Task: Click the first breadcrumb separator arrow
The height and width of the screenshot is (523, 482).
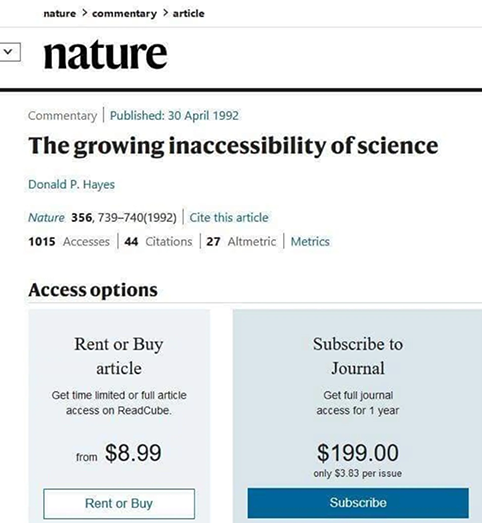Action: [84, 13]
